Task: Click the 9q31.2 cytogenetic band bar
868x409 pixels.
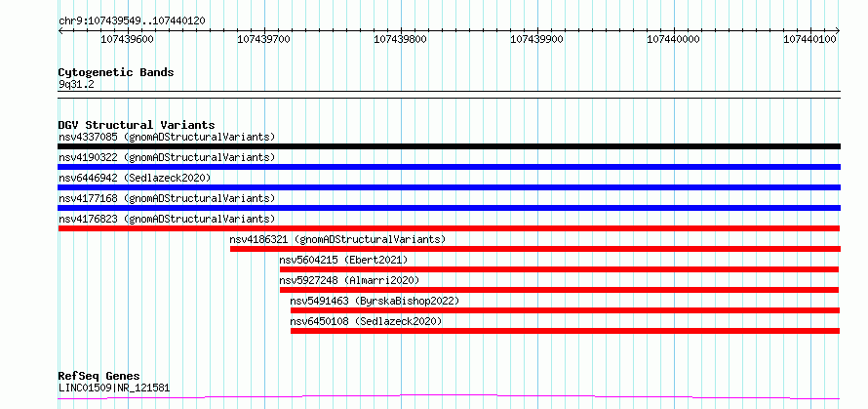Action: (449, 95)
